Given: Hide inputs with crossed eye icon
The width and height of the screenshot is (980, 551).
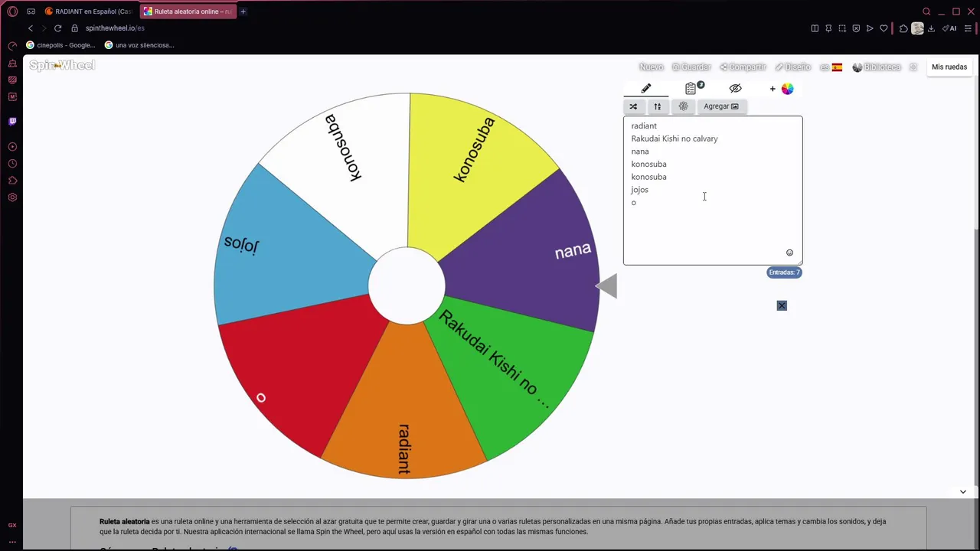Looking at the screenshot, I should tap(736, 89).
